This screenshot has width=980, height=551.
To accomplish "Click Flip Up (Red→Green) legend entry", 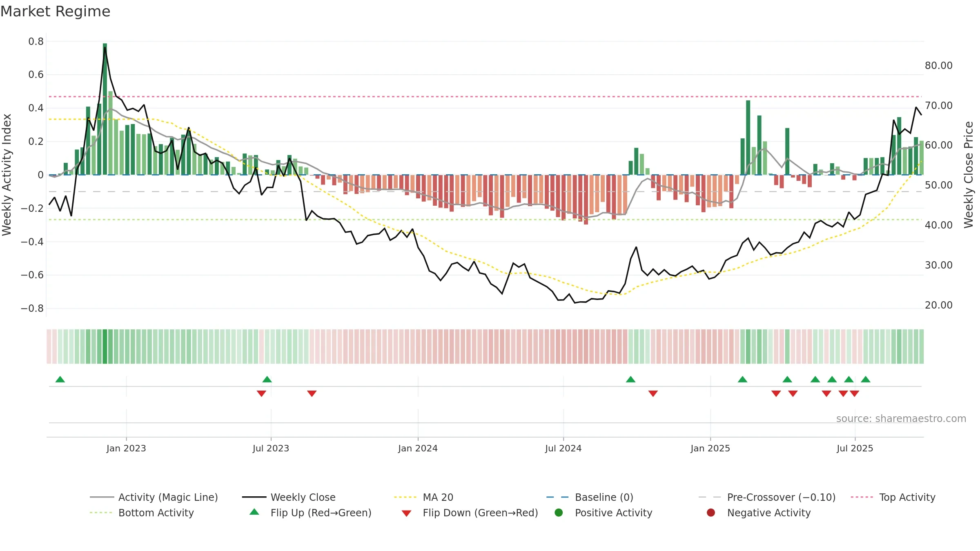I will click(x=310, y=513).
